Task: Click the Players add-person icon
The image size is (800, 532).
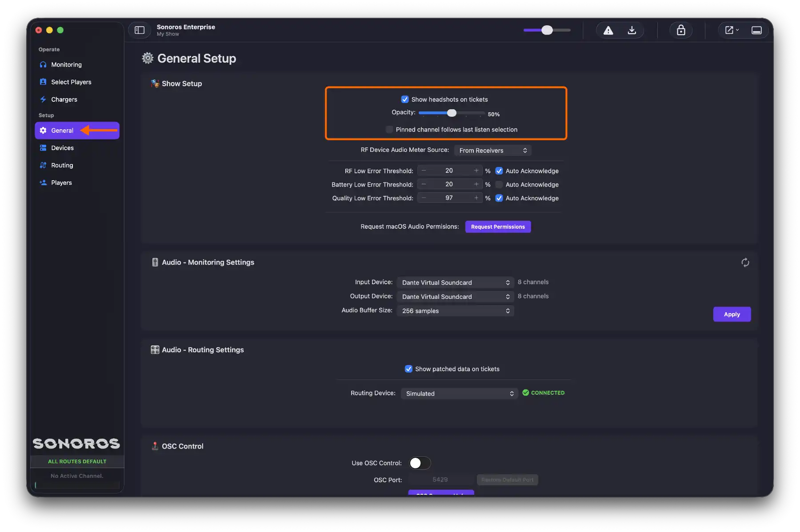Action: click(x=43, y=183)
